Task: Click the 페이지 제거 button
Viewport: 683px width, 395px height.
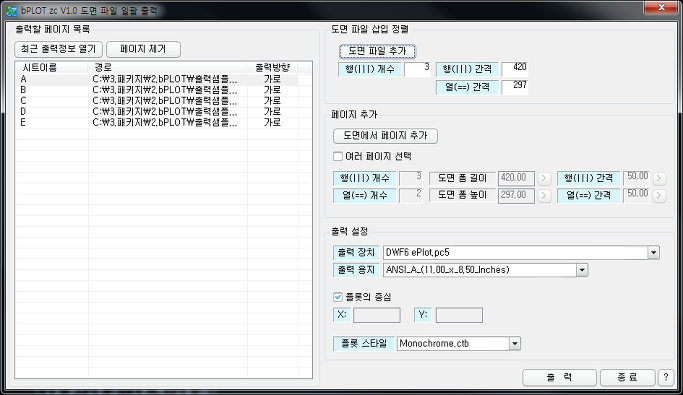Action: 143,49
